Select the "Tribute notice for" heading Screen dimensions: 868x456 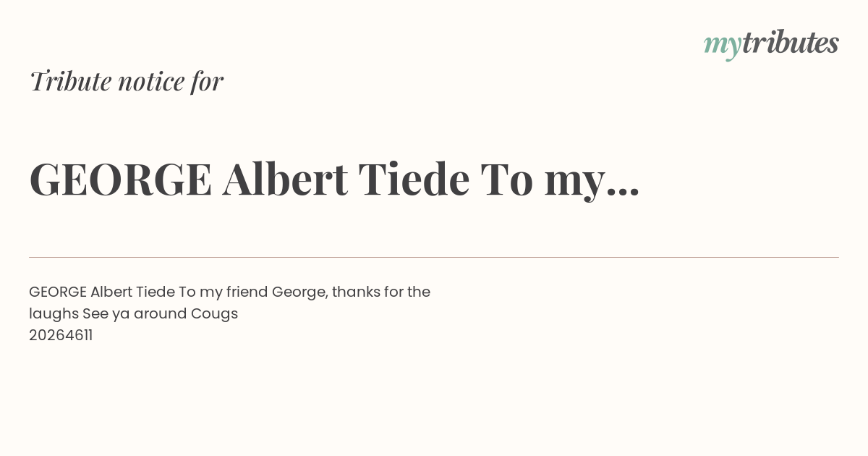click(127, 81)
